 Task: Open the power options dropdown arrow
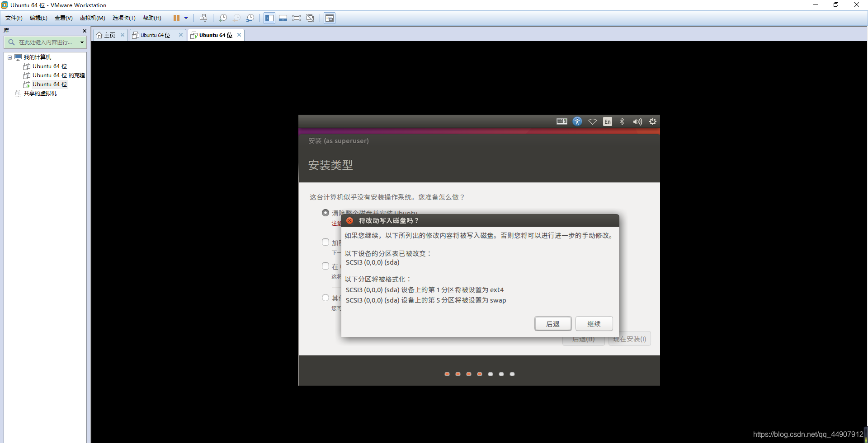pyautogui.click(x=186, y=18)
